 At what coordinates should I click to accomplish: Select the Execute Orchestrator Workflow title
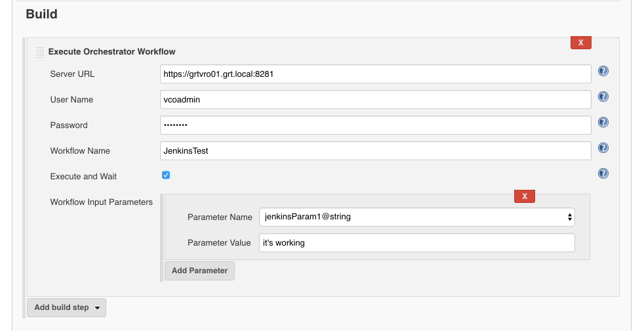point(111,52)
